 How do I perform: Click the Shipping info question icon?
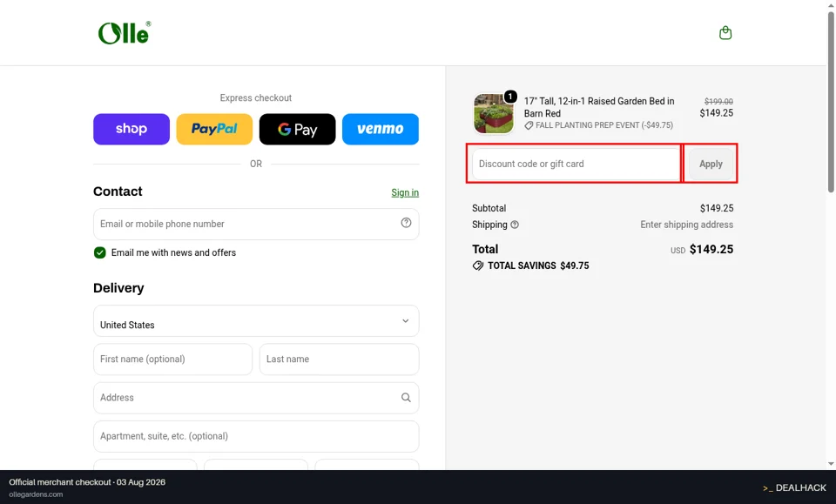pos(515,225)
